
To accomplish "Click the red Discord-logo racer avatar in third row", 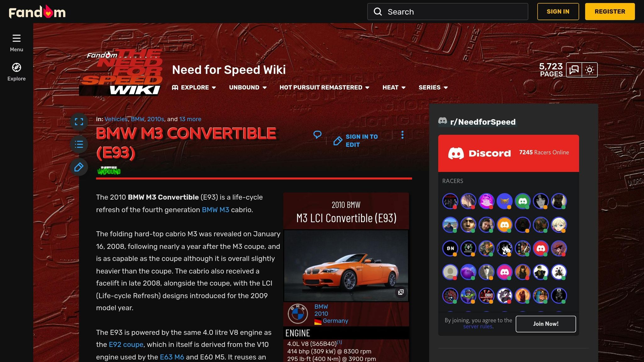I will coord(541,248).
